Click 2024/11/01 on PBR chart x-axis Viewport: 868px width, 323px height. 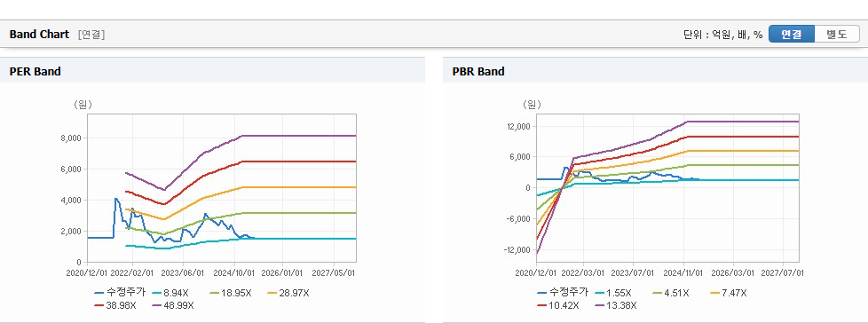pos(684,272)
